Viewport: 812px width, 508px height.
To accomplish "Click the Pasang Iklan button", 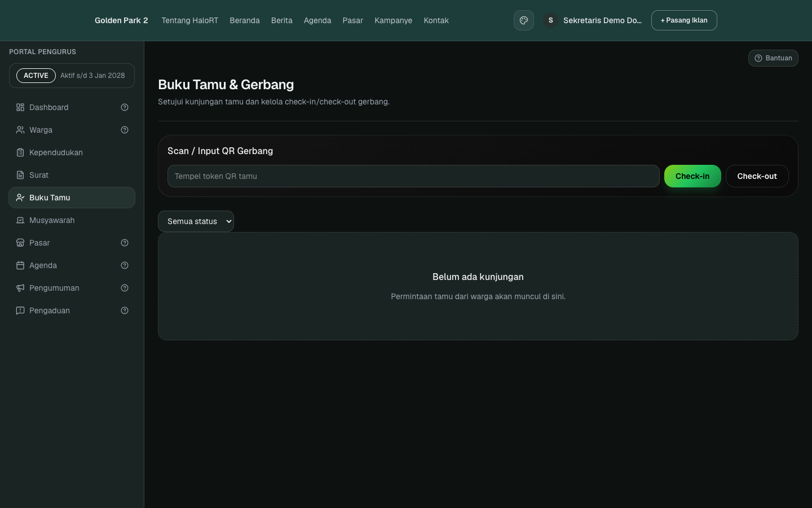I will 684,20.
